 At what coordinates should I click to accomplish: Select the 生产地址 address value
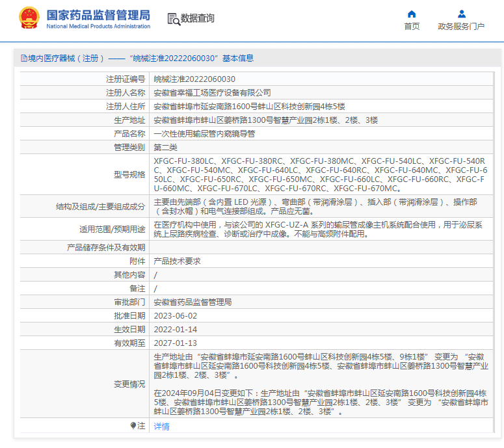(x=266, y=120)
